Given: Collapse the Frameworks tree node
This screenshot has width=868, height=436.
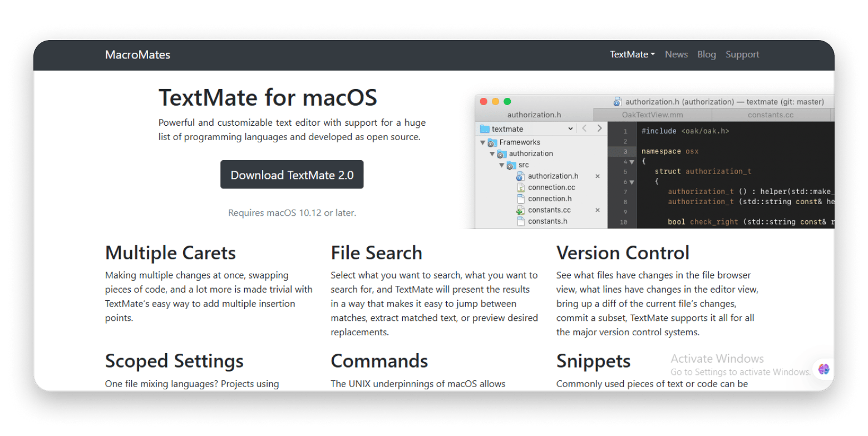Looking at the screenshot, I should [x=482, y=142].
